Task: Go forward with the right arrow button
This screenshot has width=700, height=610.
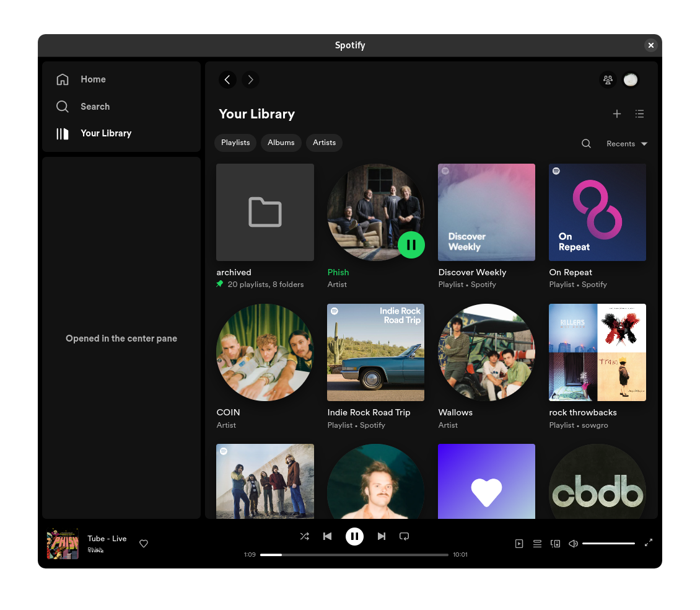Action: (x=250, y=80)
